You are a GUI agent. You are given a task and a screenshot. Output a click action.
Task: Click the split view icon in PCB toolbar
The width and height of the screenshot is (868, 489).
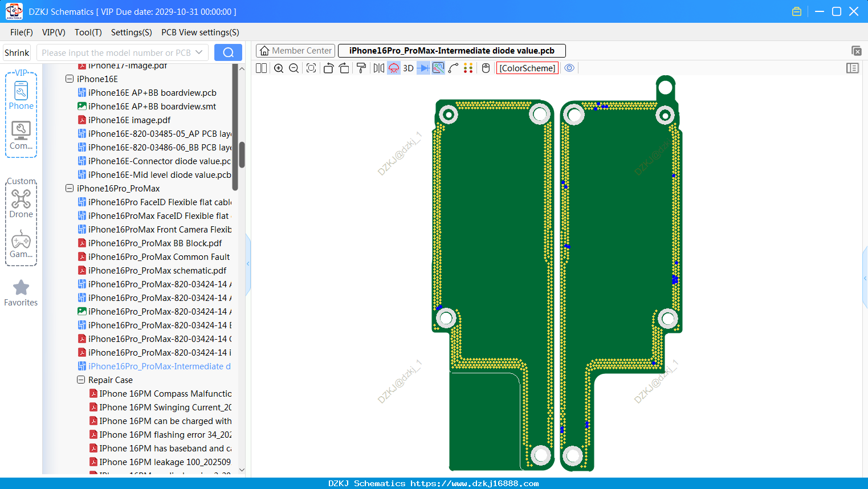point(261,68)
